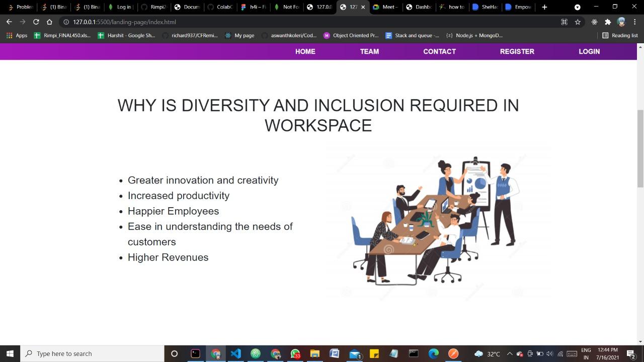Image resolution: width=644 pixels, height=362 pixels.
Task: Open the Stack and queue bookmark
Action: coord(412,35)
